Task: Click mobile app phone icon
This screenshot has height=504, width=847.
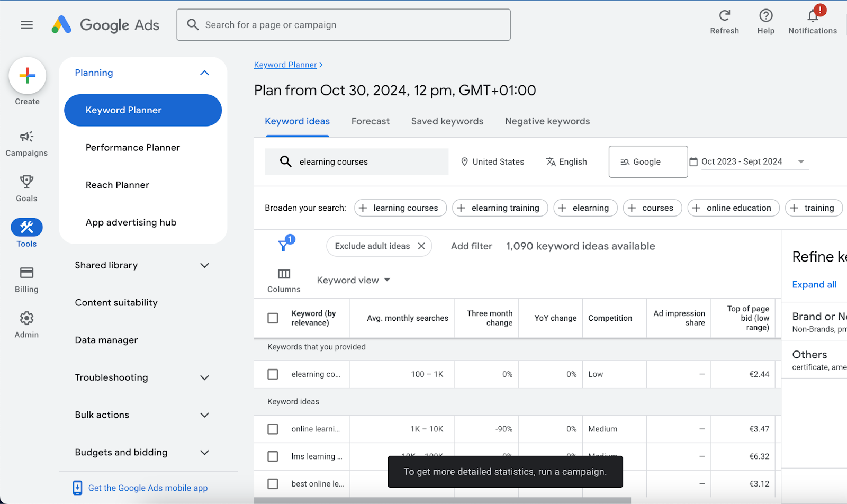Action: click(x=77, y=488)
